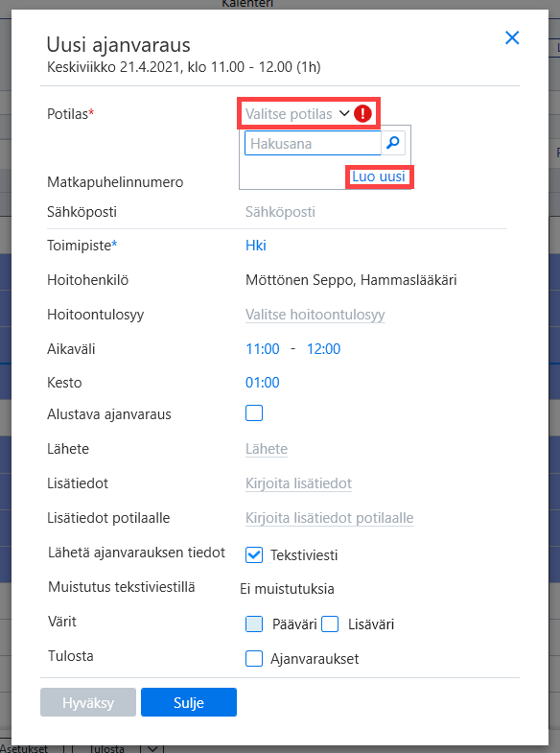Open the Valitse potilas patient selector
Image resolution: width=560 pixels, height=753 pixels.
pos(289,114)
